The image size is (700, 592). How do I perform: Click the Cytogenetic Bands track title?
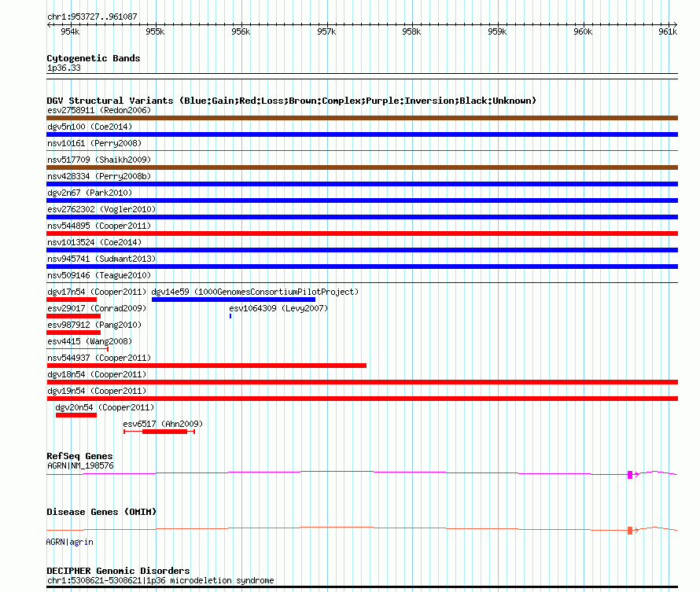click(94, 58)
